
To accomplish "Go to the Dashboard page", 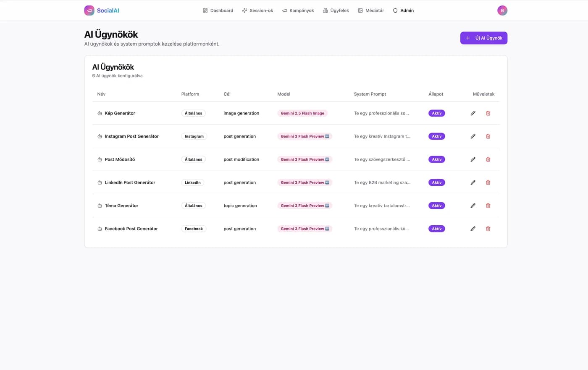I will pos(218,10).
